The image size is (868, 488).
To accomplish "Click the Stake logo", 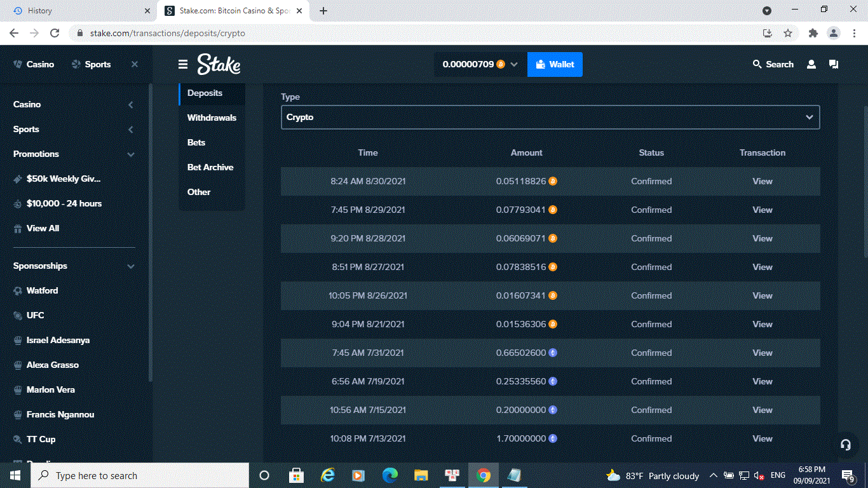I will (219, 64).
